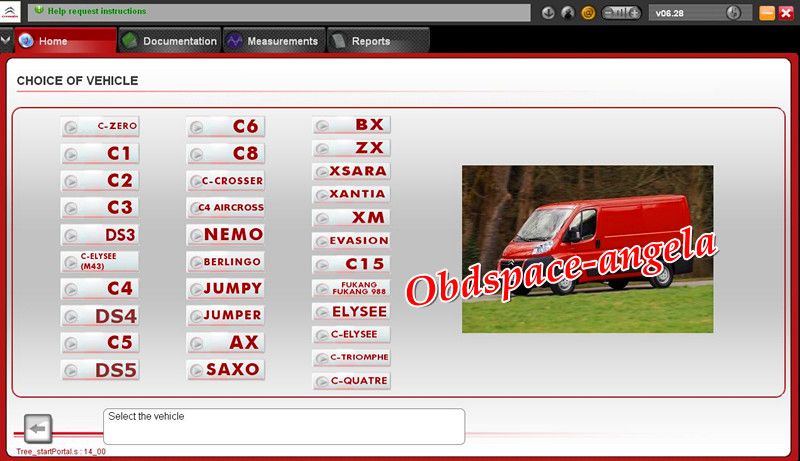Click the Citroën logo icon top-left

click(x=10, y=12)
